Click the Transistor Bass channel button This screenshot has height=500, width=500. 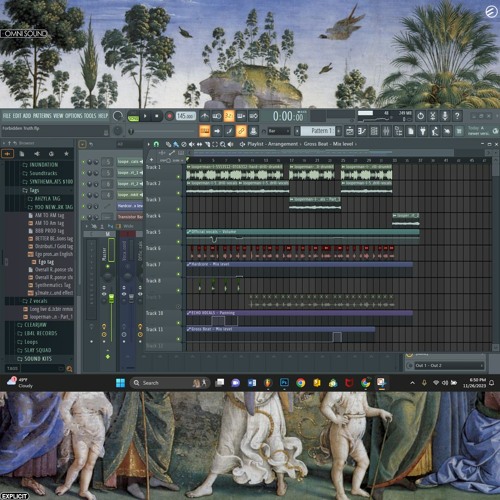click(x=130, y=217)
